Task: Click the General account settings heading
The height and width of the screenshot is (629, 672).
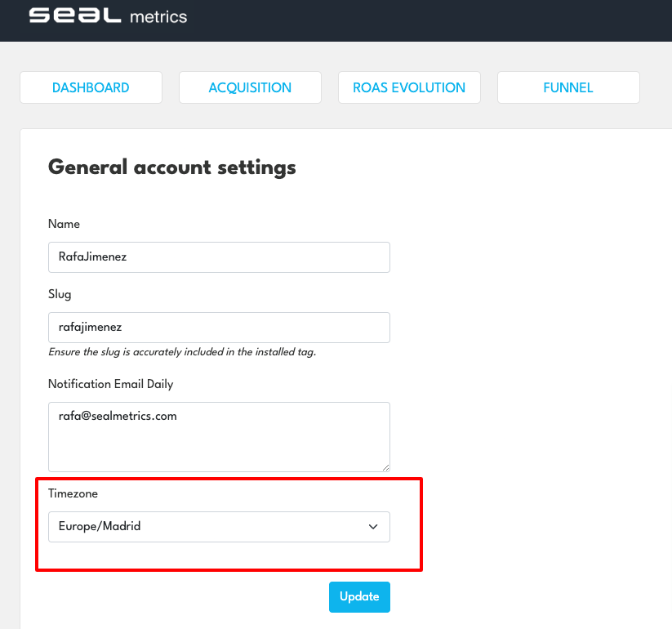Action: [x=172, y=167]
